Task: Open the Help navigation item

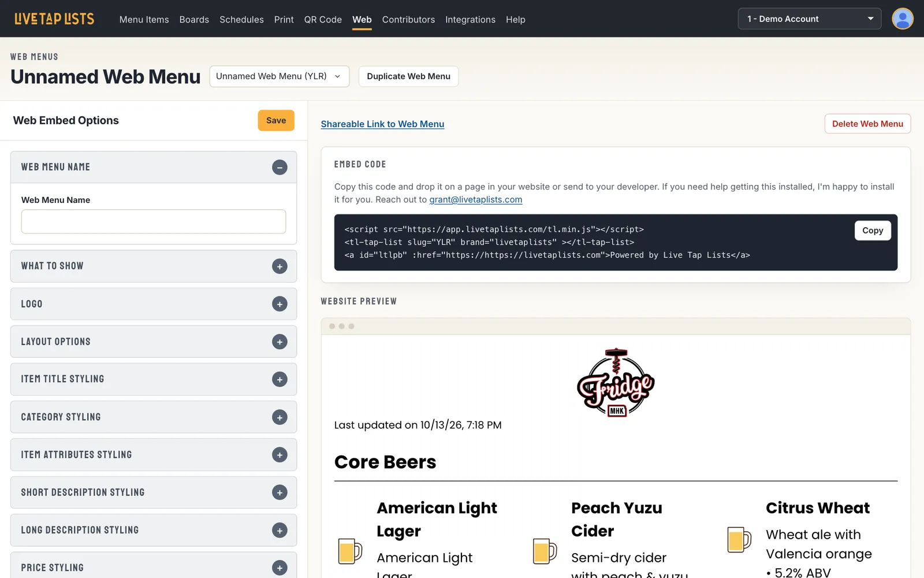Action: pos(516,20)
